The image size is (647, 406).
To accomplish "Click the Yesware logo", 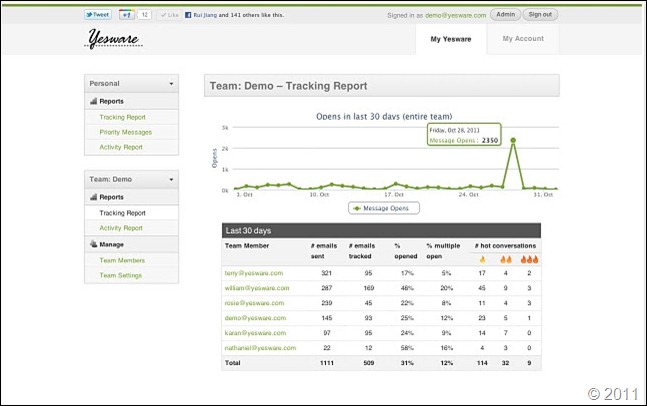I will point(114,39).
